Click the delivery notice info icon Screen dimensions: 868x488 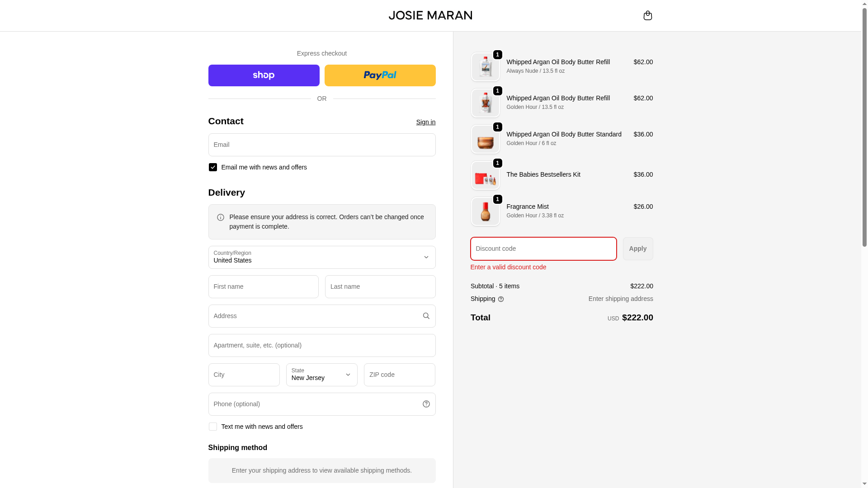tap(221, 217)
